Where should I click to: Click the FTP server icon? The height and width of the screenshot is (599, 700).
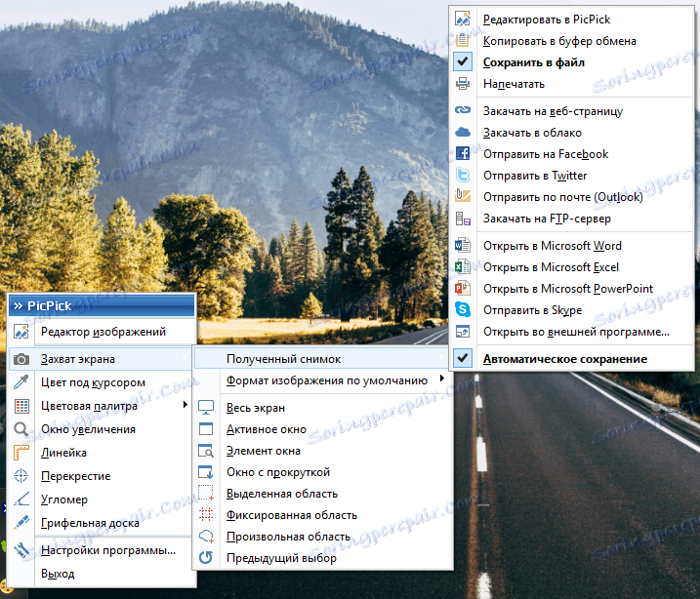click(463, 219)
